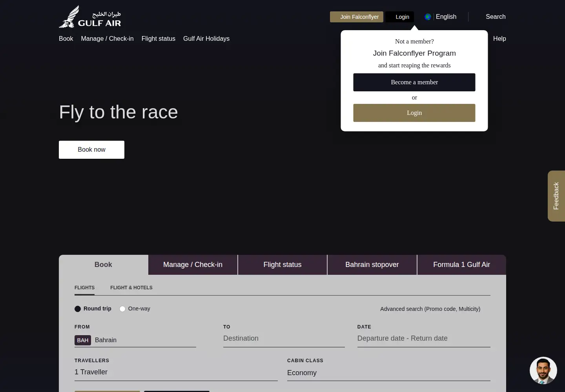Switch to the Book widget tab
Image resolution: width=565 pixels, height=392 pixels.
tap(104, 265)
